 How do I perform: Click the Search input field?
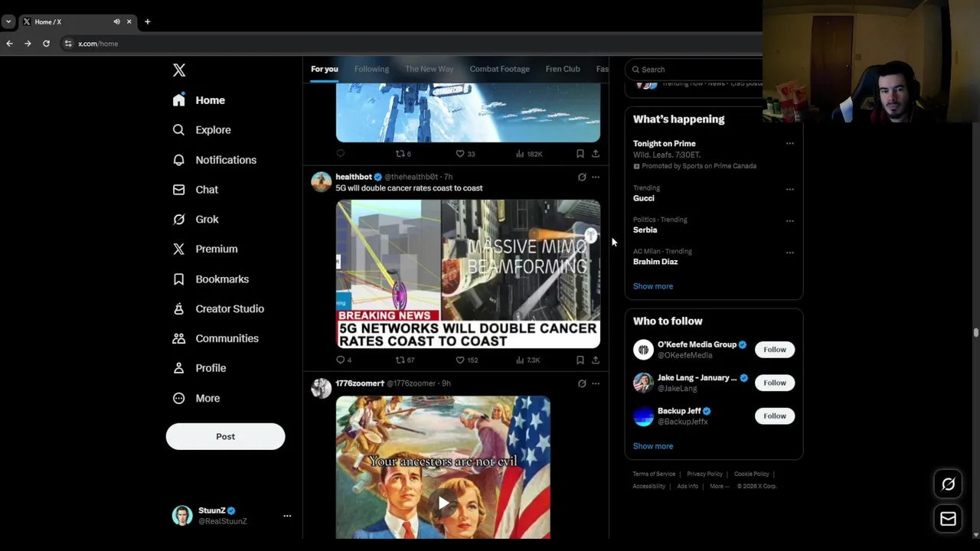pos(695,70)
